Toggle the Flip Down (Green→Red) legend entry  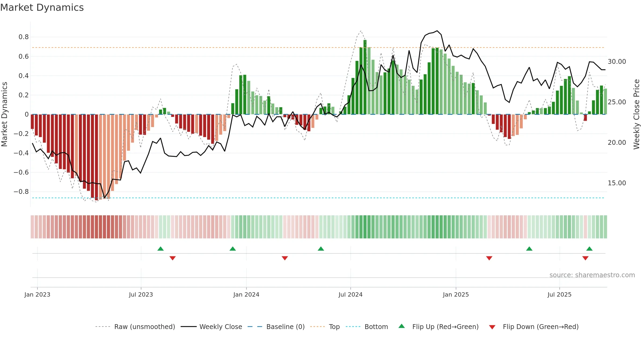click(534, 327)
